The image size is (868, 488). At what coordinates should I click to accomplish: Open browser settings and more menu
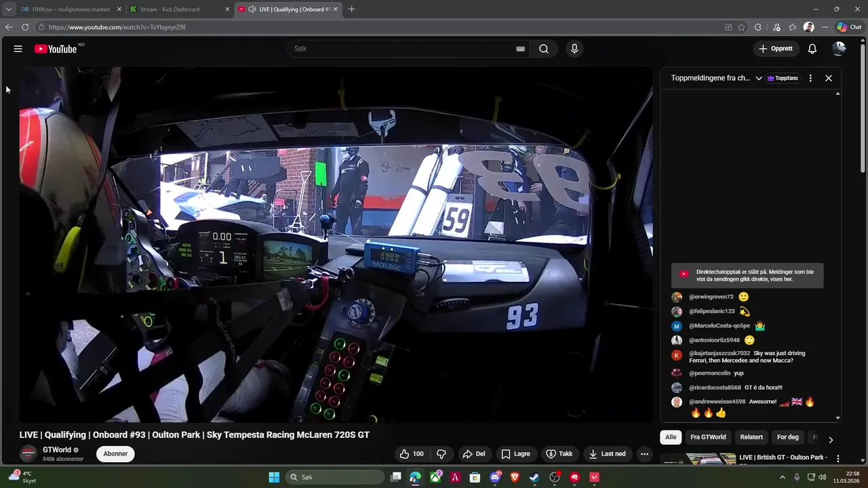tap(825, 27)
